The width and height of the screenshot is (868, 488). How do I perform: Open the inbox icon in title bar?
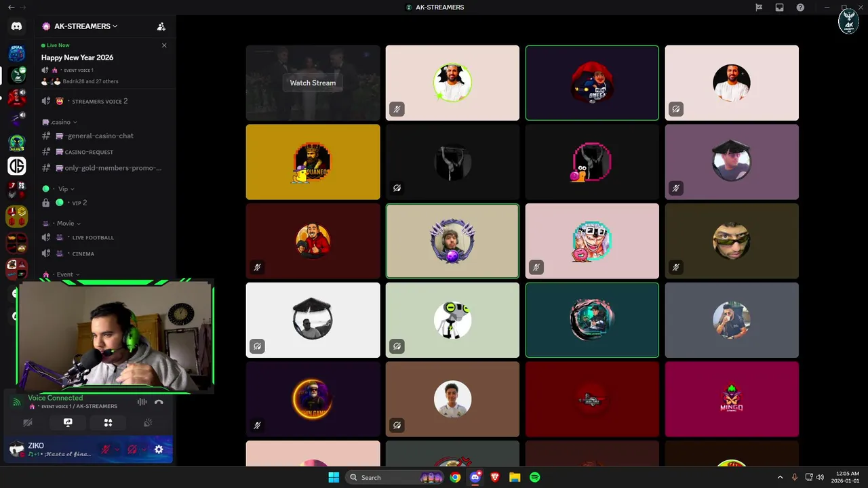[780, 7]
